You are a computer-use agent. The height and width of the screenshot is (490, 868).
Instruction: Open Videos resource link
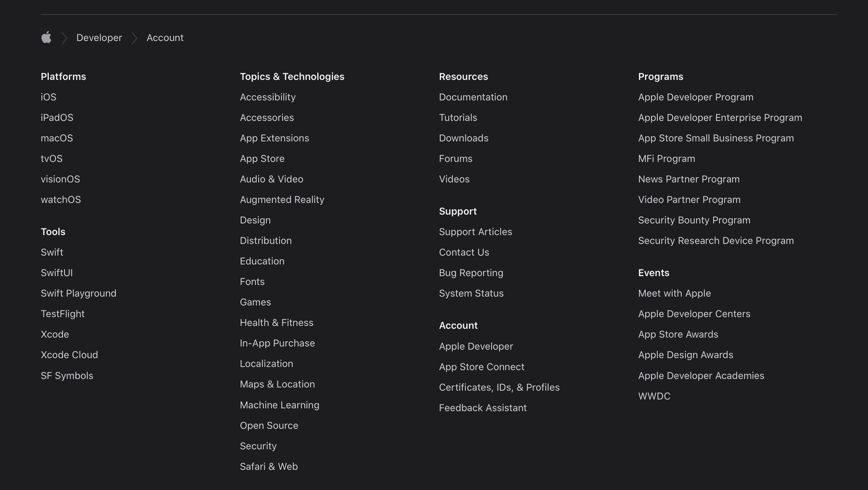click(x=454, y=179)
